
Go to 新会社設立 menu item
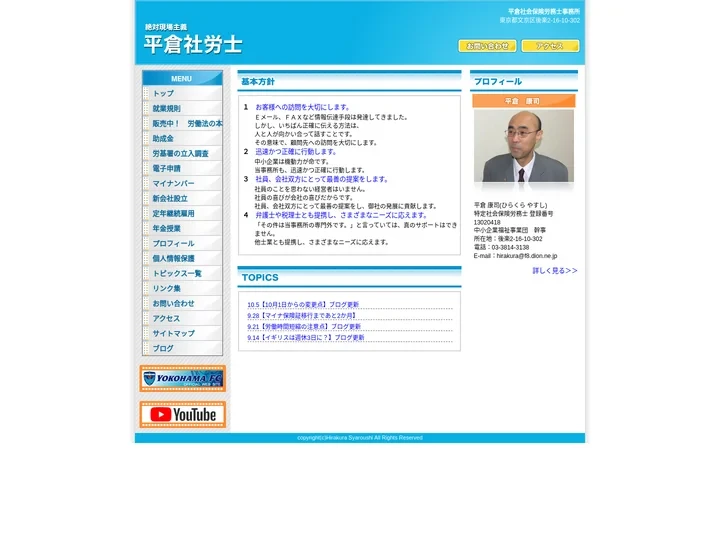point(182,198)
